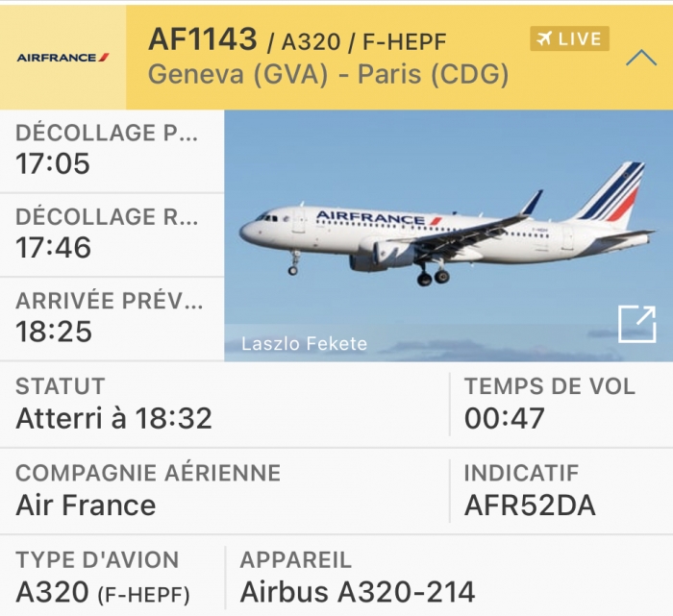Open the aircraft photo in full view
Screen dimensions: 673x616
click(x=636, y=324)
